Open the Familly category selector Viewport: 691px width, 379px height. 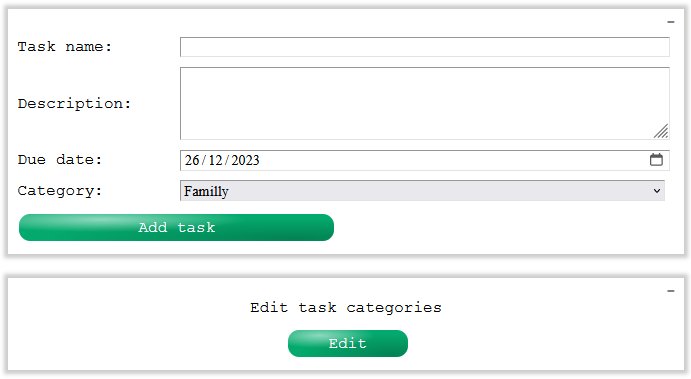click(422, 191)
